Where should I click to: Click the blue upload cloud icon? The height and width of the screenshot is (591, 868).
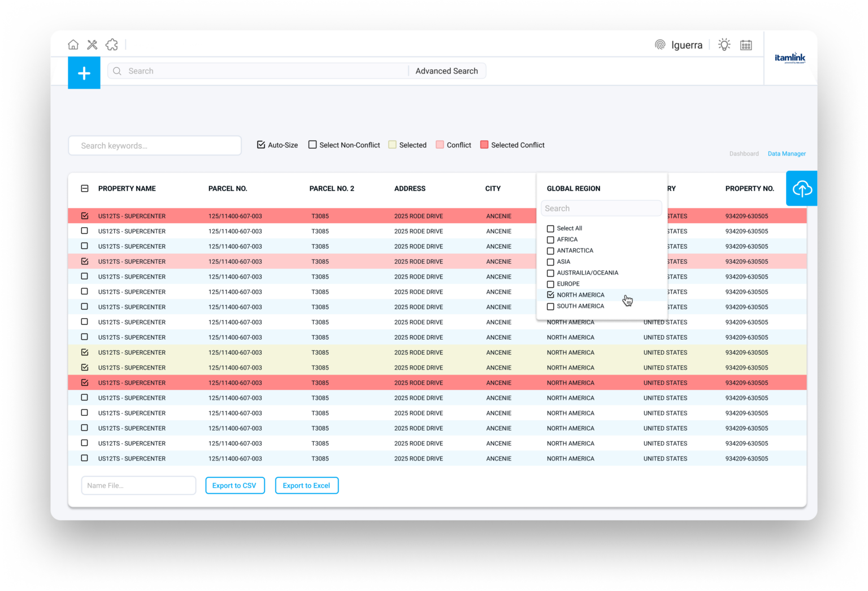(x=802, y=188)
